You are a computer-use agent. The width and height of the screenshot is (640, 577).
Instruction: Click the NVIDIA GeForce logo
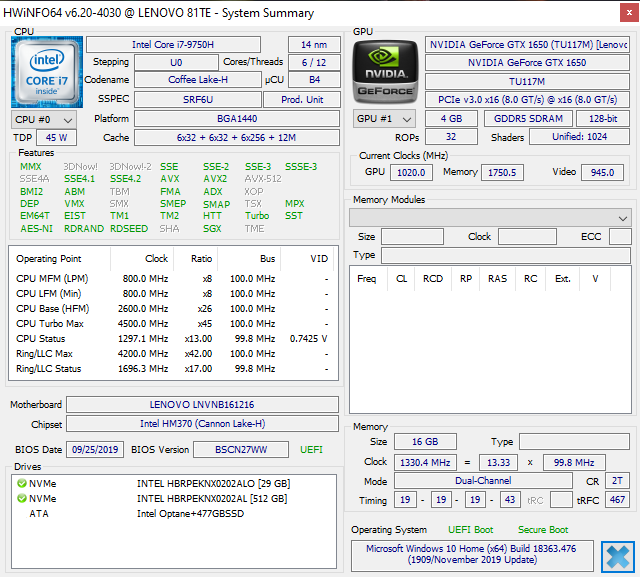386,72
